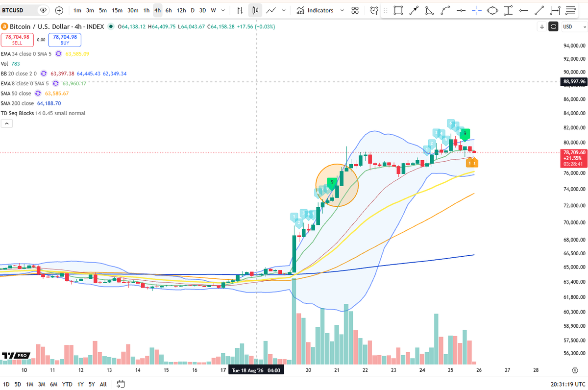Select the Trend line drawing tool
The image size is (588, 390).
[539, 10]
